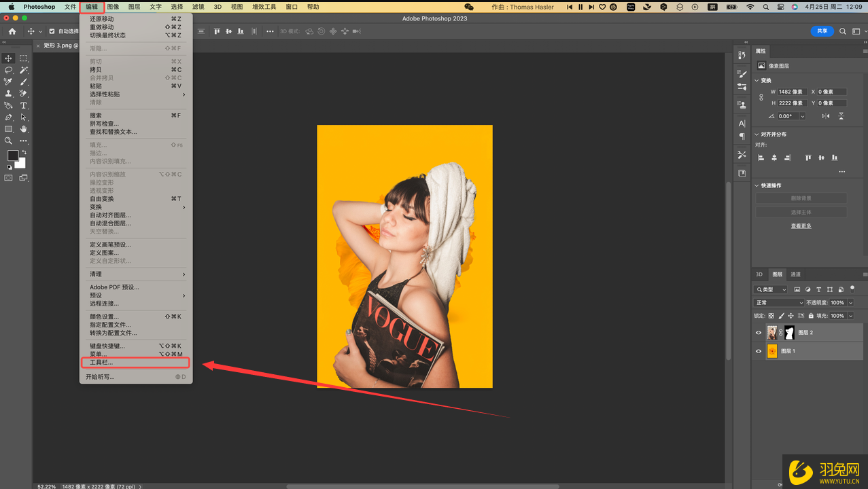The image size is (868, 489).
Task: Toggle layer filtering on/off switch
Action: coord(852,289)
